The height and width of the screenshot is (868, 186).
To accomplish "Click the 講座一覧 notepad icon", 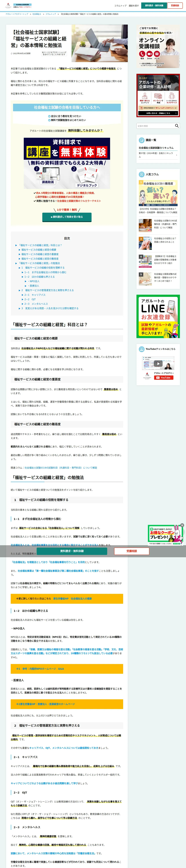I will [141, 140].
